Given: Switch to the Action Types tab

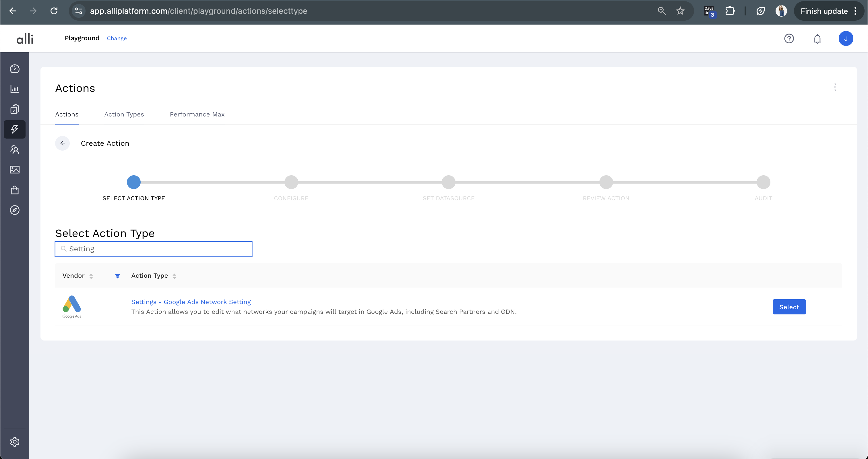Looking at the screenshot, I should (x=124, y=114).
